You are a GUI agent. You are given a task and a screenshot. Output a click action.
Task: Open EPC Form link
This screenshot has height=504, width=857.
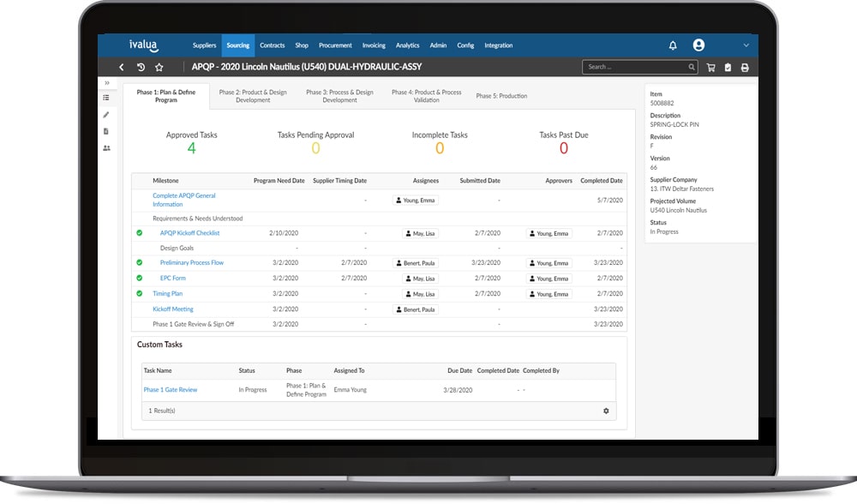tap(173, 279)
